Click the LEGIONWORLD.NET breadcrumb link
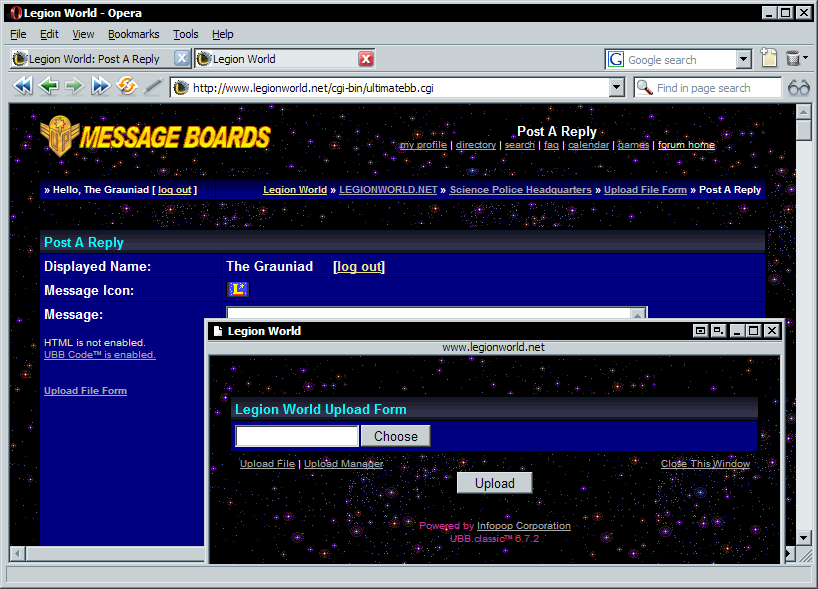 [388, 190]
